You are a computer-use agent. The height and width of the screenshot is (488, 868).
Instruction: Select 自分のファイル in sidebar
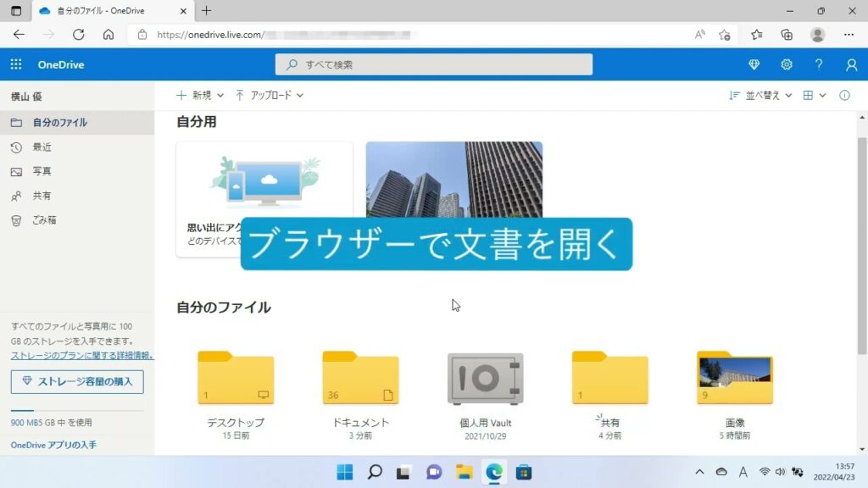[77, 122]
